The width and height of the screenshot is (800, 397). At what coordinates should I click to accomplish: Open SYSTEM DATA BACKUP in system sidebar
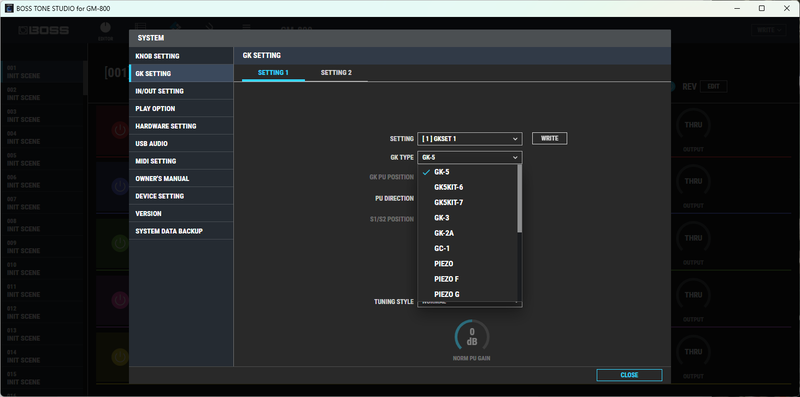click(x=181, y=231)
